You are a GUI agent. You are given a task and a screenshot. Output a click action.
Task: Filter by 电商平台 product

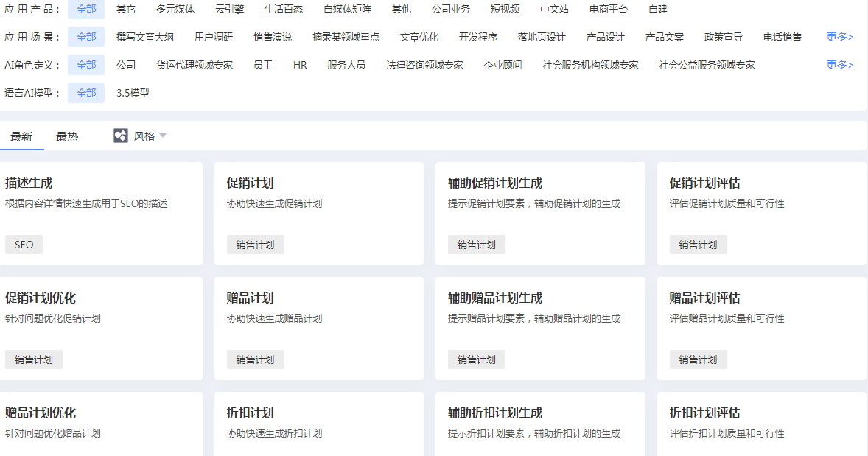pos(609,9)
